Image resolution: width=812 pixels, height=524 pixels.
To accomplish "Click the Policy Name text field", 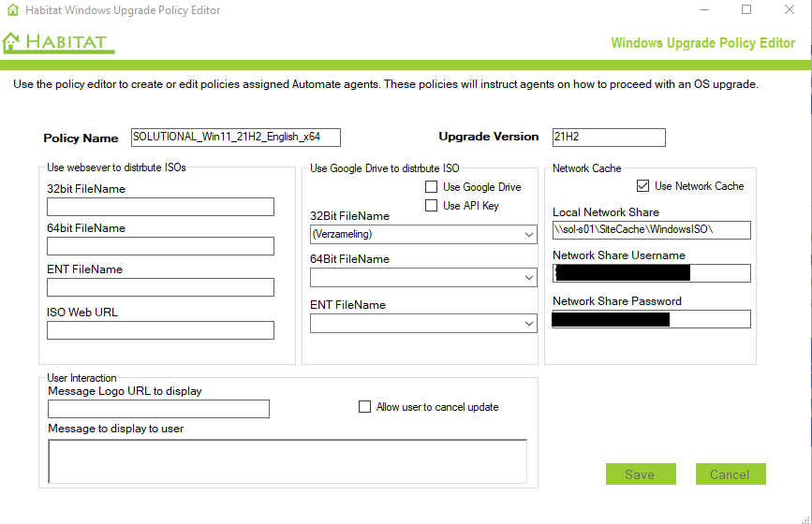I will tap(236, 137).
